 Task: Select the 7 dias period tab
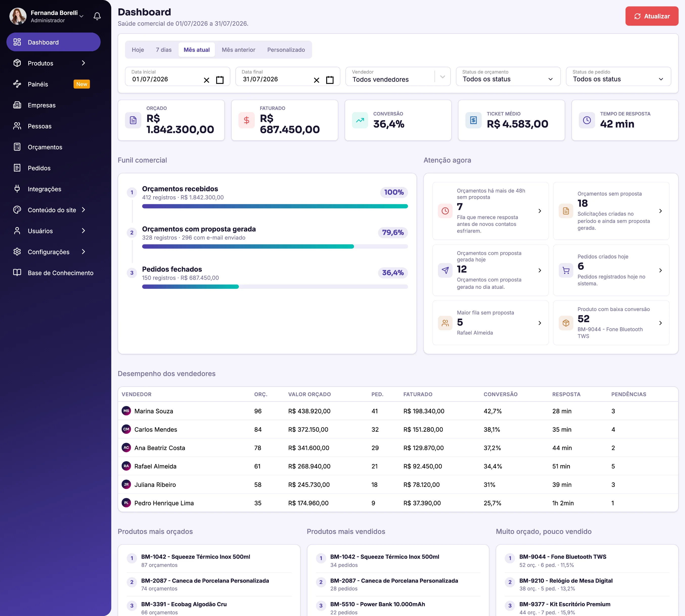[164, 50]
